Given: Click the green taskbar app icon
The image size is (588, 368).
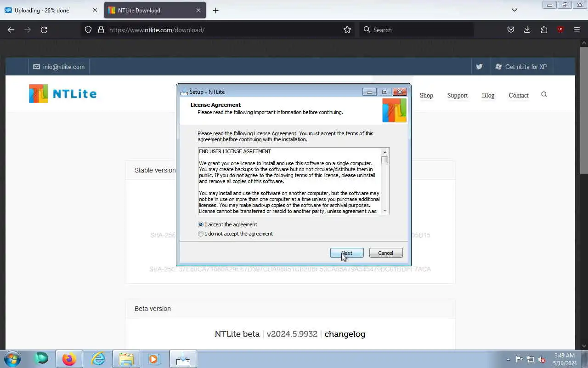Looking at the screenshot, I should (x=41, y=358).
